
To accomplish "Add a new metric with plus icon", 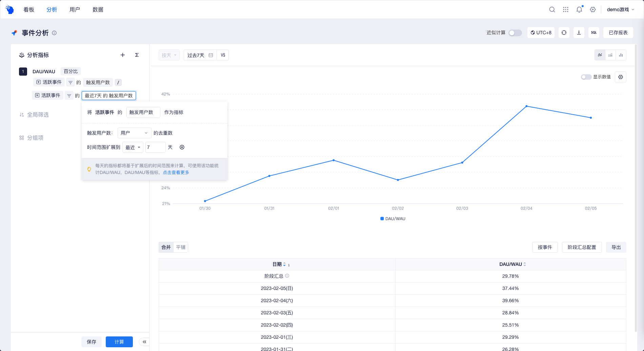I will (123, 55).
